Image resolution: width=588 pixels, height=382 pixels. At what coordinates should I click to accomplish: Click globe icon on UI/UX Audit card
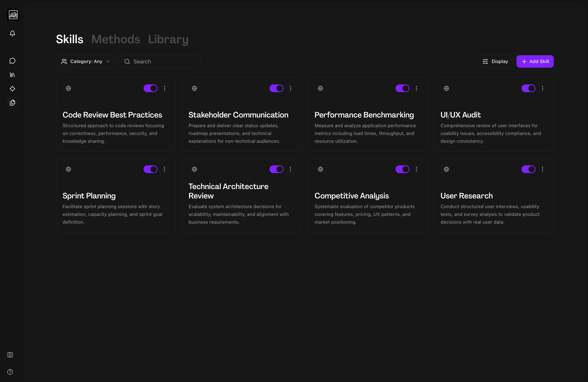click(x=446, y=88)
